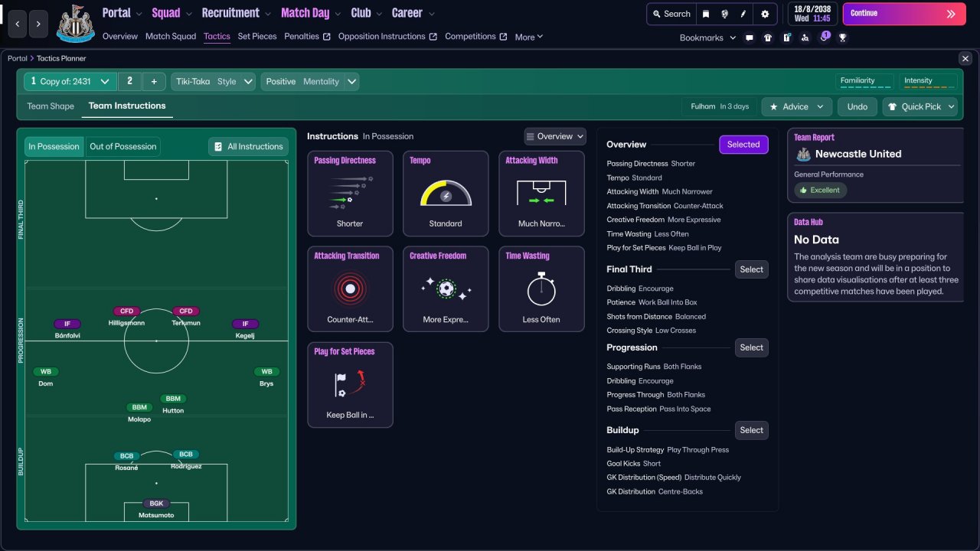This screenshot has height=551, width=980.
Task: Open the tactic name 'Copy of: 2431' dropdown
Action: point(70,82)
